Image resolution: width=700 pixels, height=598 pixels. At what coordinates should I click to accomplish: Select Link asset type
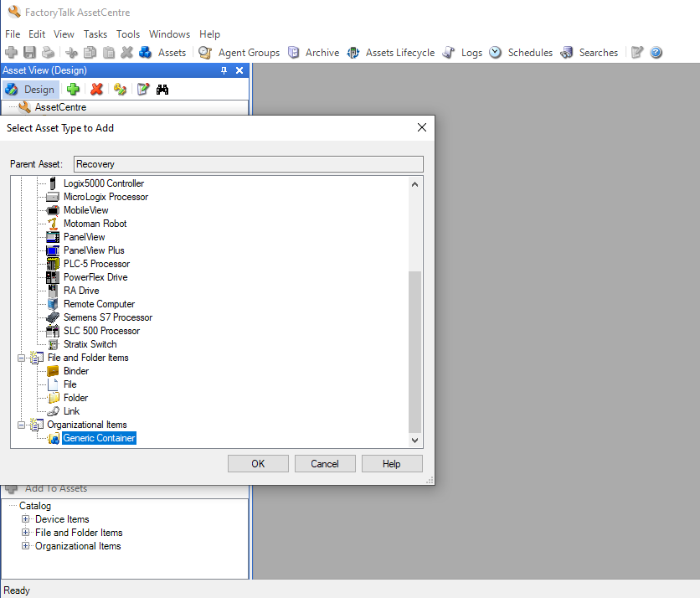coord(71,411)
